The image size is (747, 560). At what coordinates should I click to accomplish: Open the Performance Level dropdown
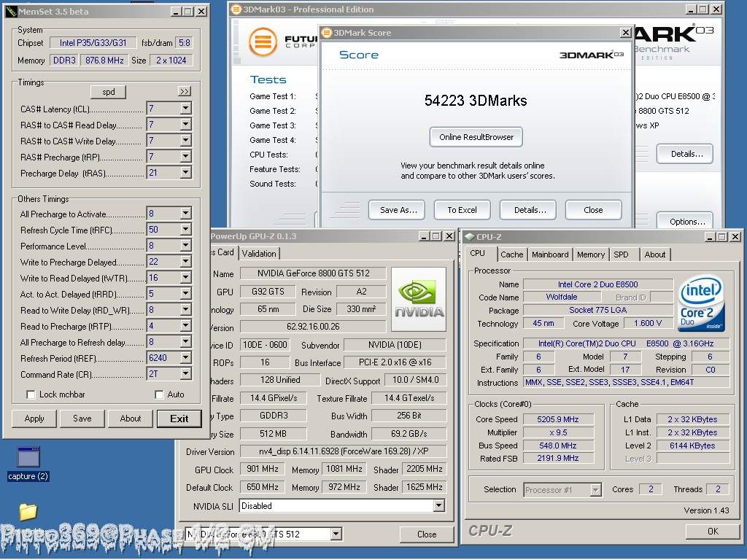186,246
